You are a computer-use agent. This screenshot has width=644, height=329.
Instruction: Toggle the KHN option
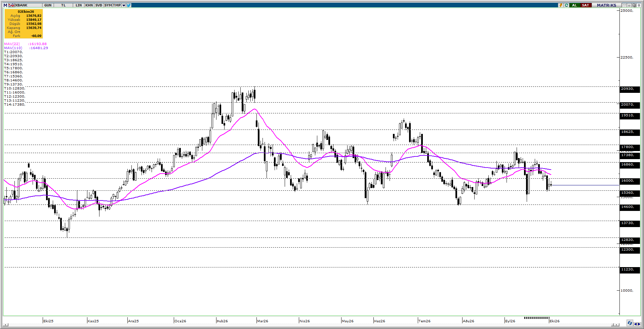pos(89,5)
